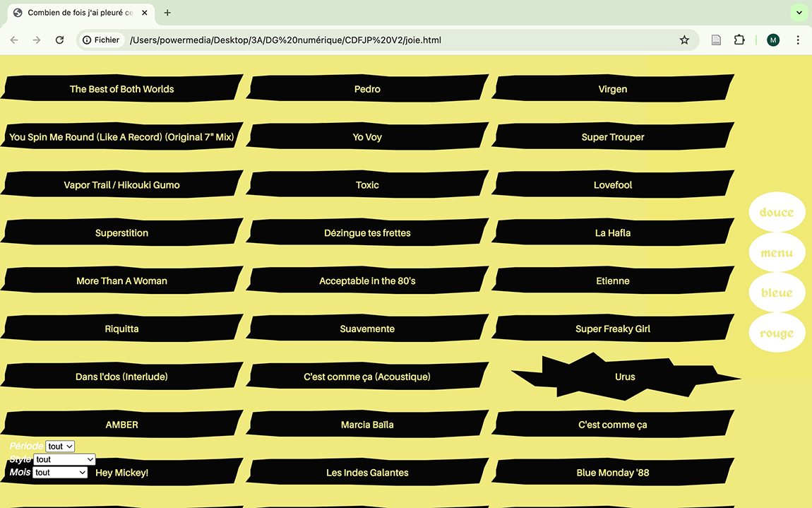Open a new browser tab
The width and height of the screenshot is (812, 508).
(x=167, y=13)
